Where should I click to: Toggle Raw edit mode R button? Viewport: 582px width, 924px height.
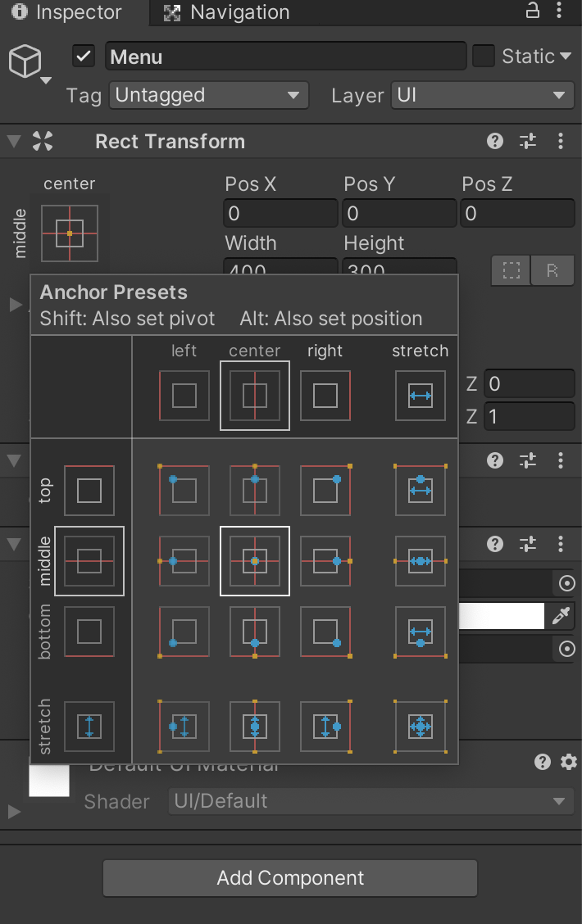552,270
